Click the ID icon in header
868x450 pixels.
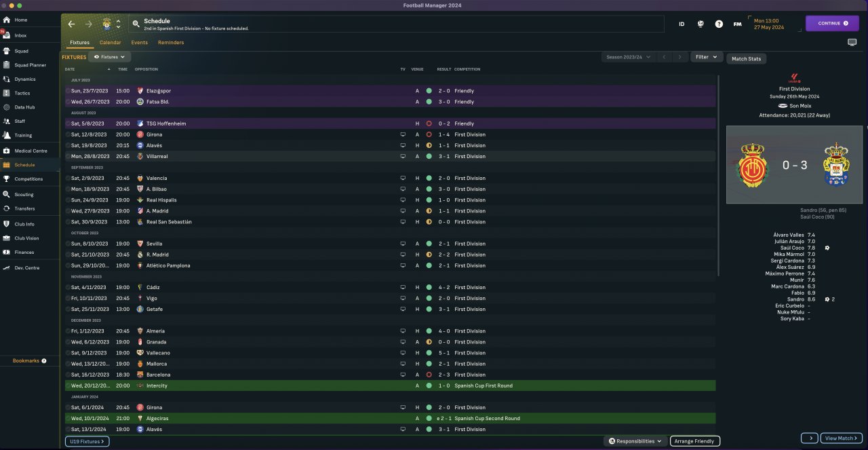(x=682, y=24)
